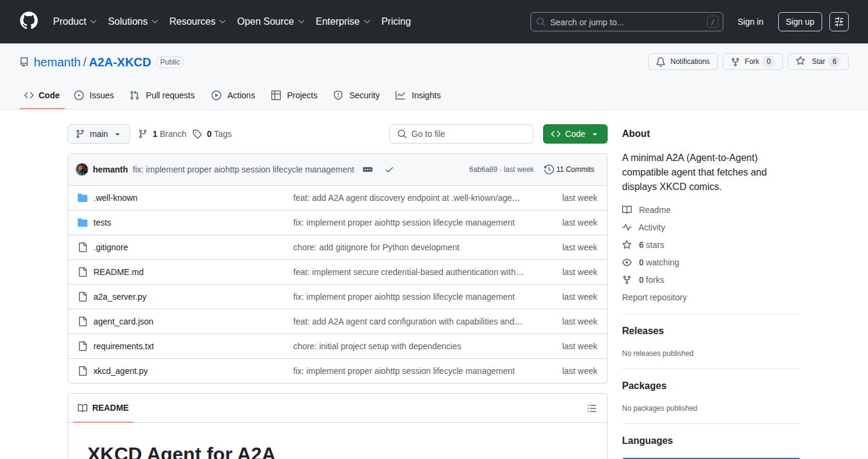Open the Releases heading link
The width and height of the screenshot is (868, 459).
click(643, 331)
